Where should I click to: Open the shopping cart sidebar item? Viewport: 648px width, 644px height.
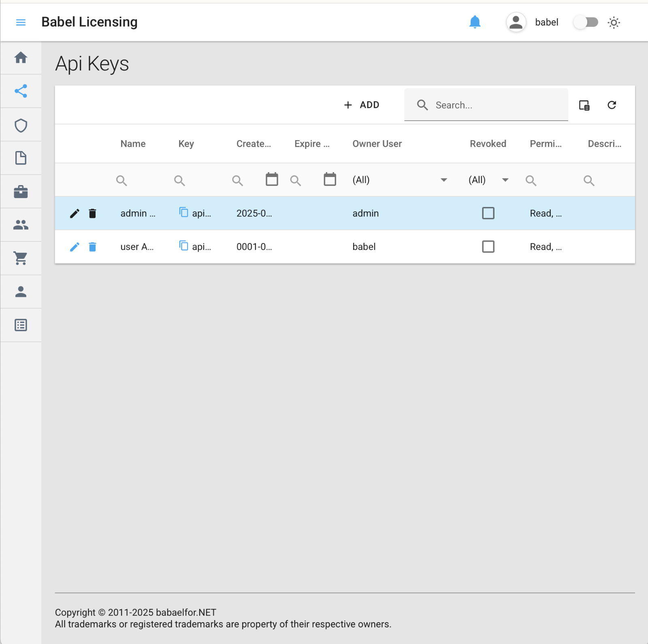tap(21, 258)
